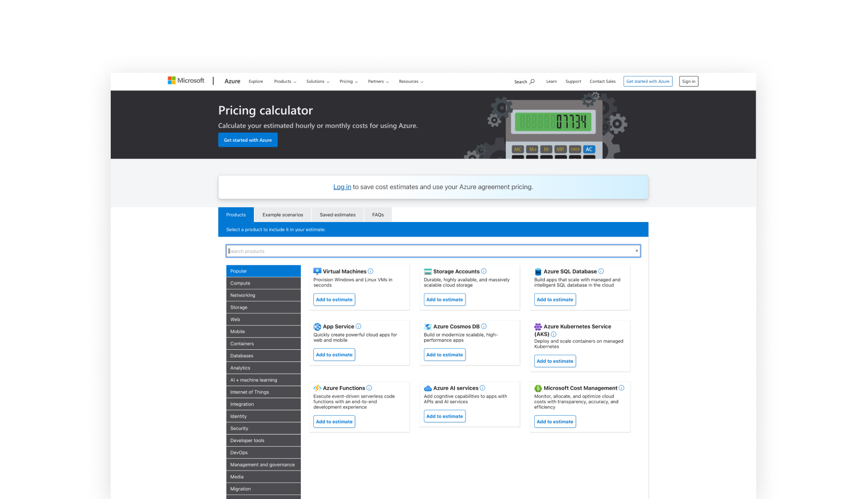The width and height of the screenshot is (868, 499).
Task: Open info icon next to Virtual Machines
Action: [x=371, y=271]
